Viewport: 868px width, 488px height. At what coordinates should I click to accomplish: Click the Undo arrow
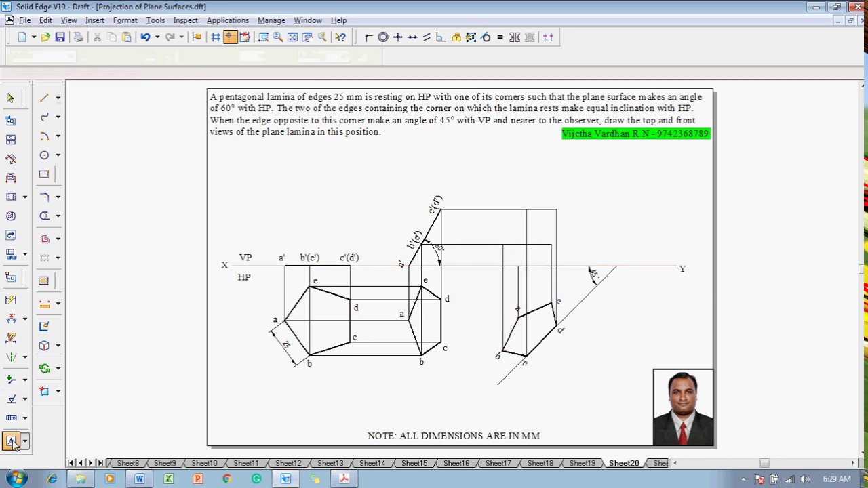tap(145, 37)
